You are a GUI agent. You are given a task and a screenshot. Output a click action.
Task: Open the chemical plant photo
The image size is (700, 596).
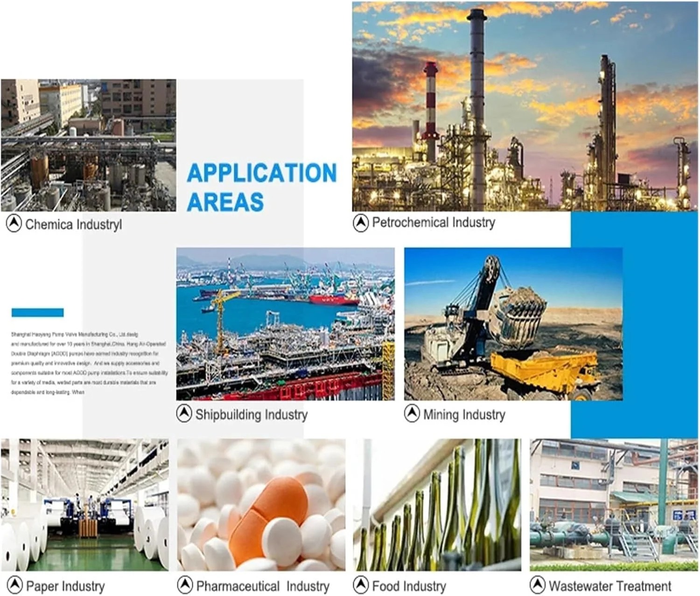(x=88, y=145)
